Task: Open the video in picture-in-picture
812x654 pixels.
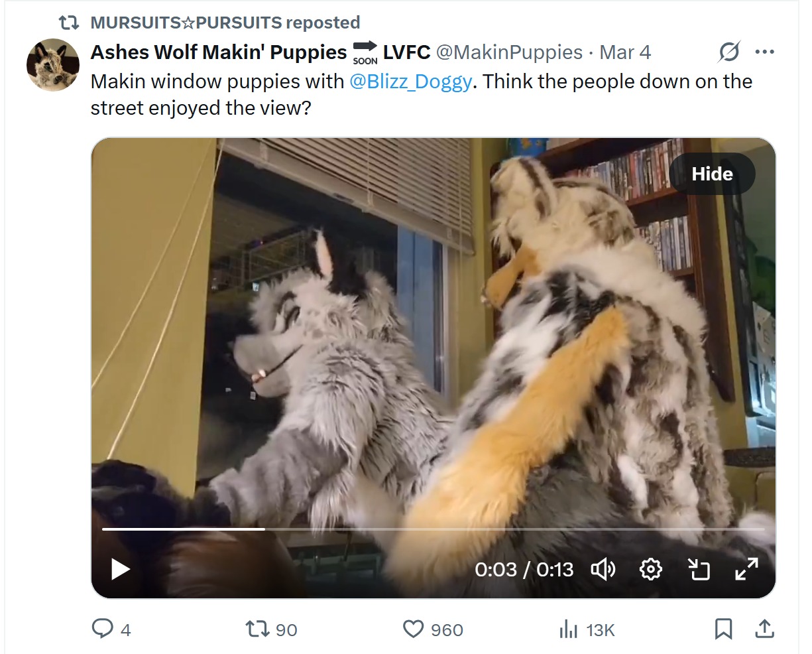Action: 699,569
